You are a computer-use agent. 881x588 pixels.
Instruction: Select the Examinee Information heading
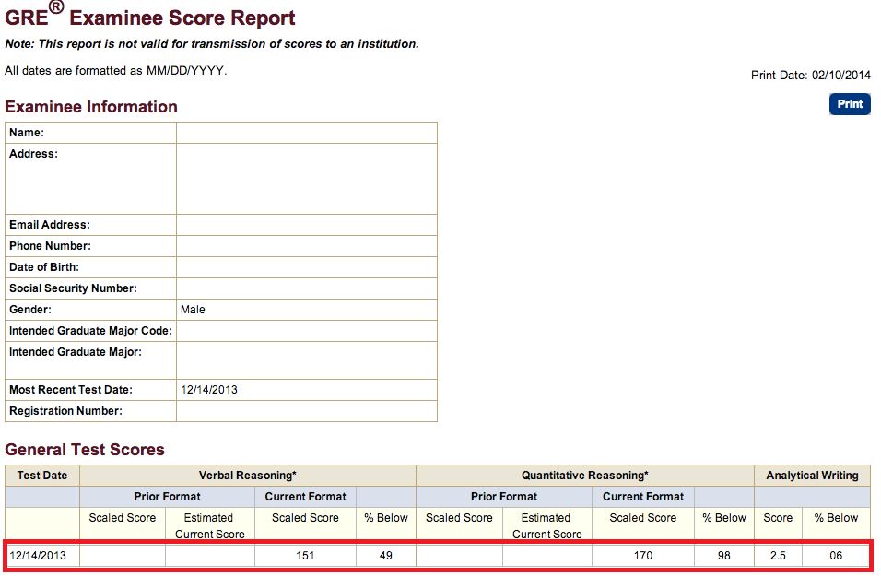(x=91, y=107)
